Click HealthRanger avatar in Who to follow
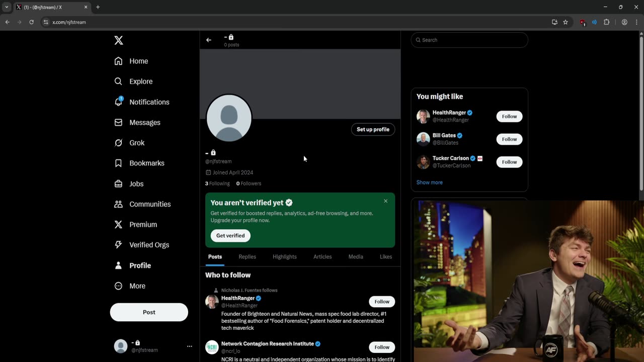 [x=212, y=302]
